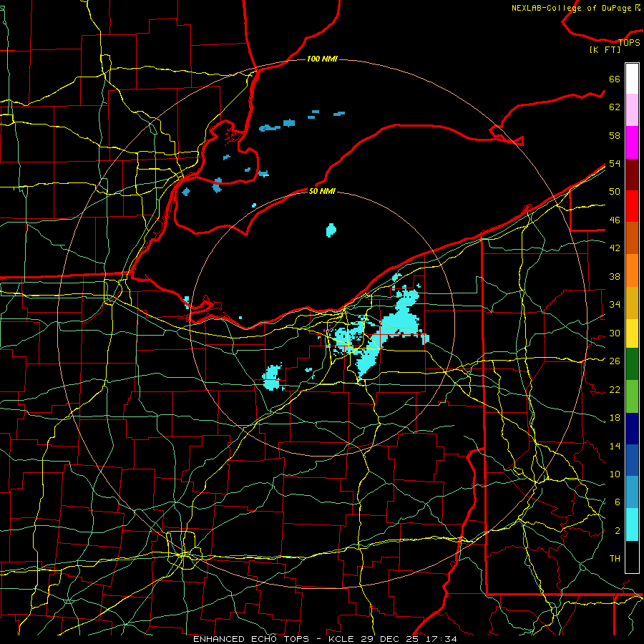Click the cyan 2 kft legend swatch
The height and width of the screenshot is (644, 644).
coord(632,525)
